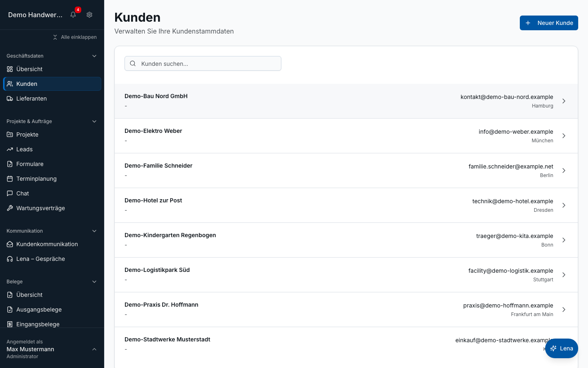Image resolution: width=588 pixels, height=368 pixels.
Task: Open Demo-Familie Schneider via its chevron
Action: (563, 171)
